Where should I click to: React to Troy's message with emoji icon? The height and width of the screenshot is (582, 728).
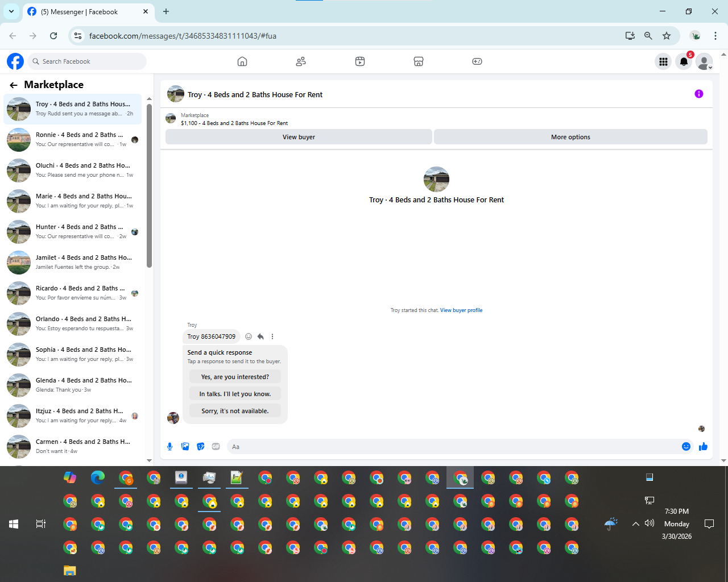(249, 336)
